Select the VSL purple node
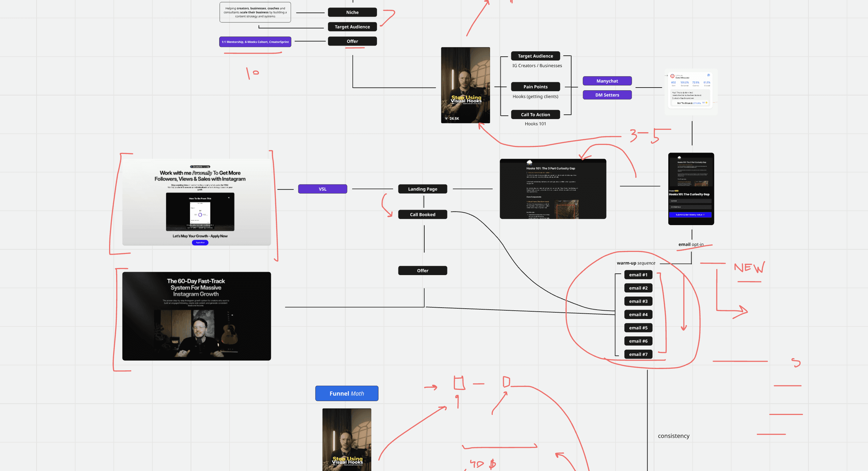 [x=322, y=189]
